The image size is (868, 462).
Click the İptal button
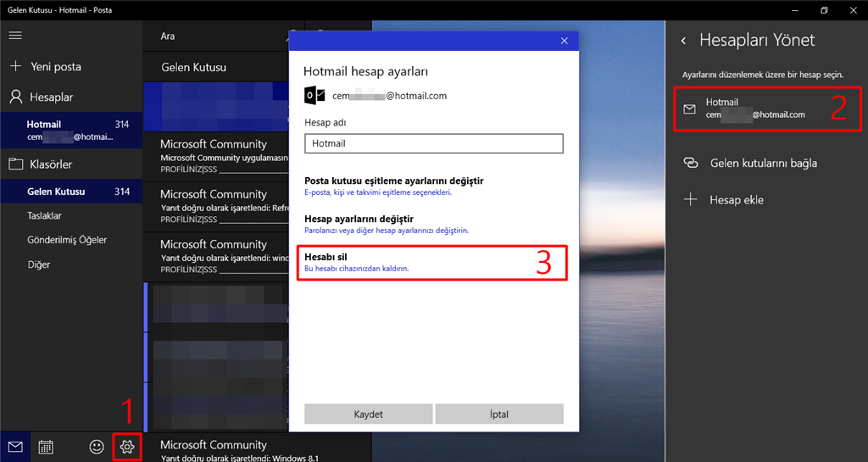[499, 414]
